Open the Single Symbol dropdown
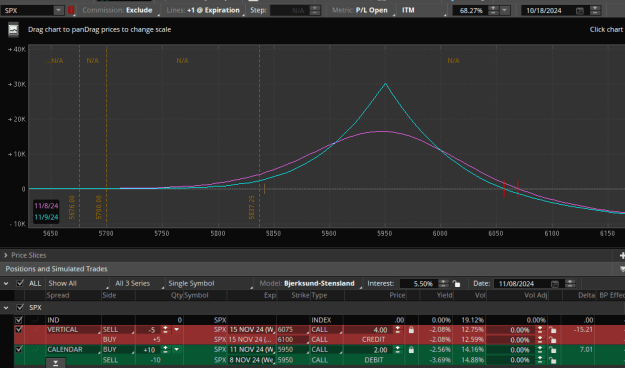This screenshot has height=368, width=625. coord(210,283)
